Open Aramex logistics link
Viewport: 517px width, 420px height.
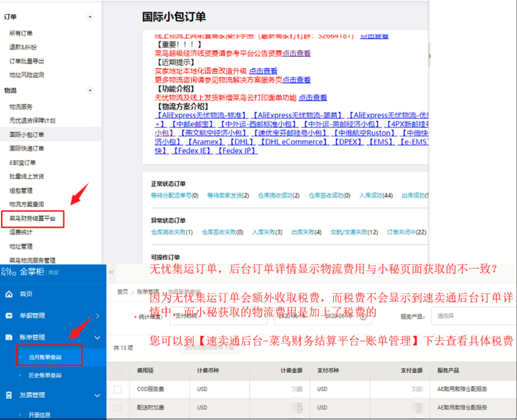coord(205,142)
